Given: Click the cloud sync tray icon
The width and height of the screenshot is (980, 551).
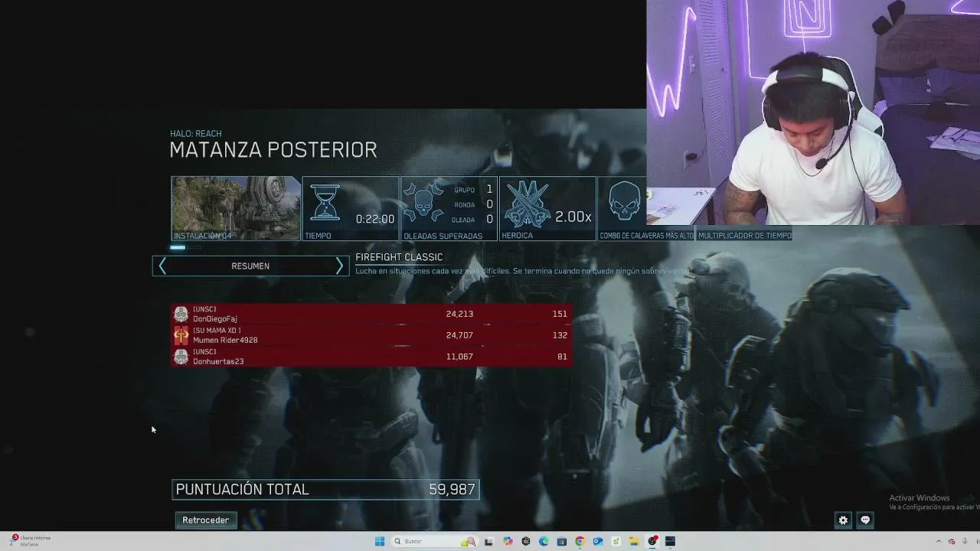Looking at the screenshot, I should pos(952,541).
